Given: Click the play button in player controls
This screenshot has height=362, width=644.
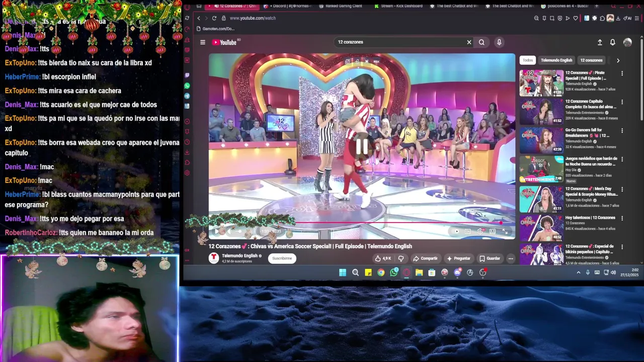Looking at the screenshot, I should click(x=217, y=231).
